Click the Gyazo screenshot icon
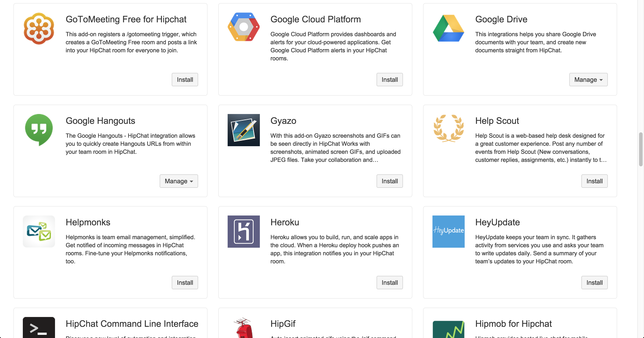644x338 pixels. tap(244, 130)
